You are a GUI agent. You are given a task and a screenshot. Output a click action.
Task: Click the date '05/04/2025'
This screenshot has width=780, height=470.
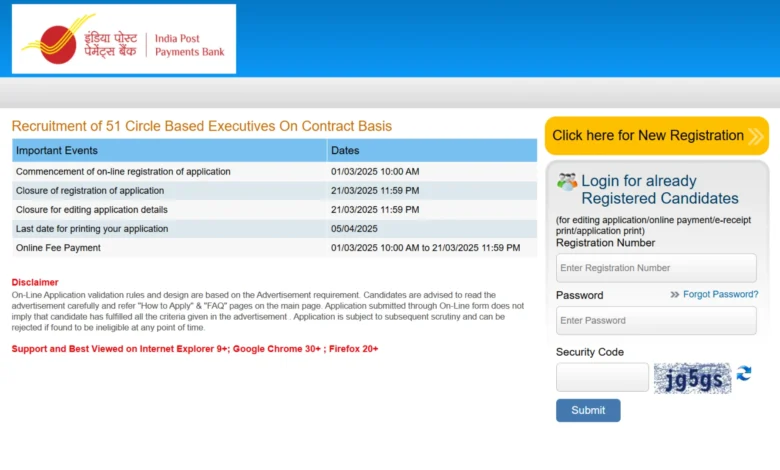click(354, 229)
